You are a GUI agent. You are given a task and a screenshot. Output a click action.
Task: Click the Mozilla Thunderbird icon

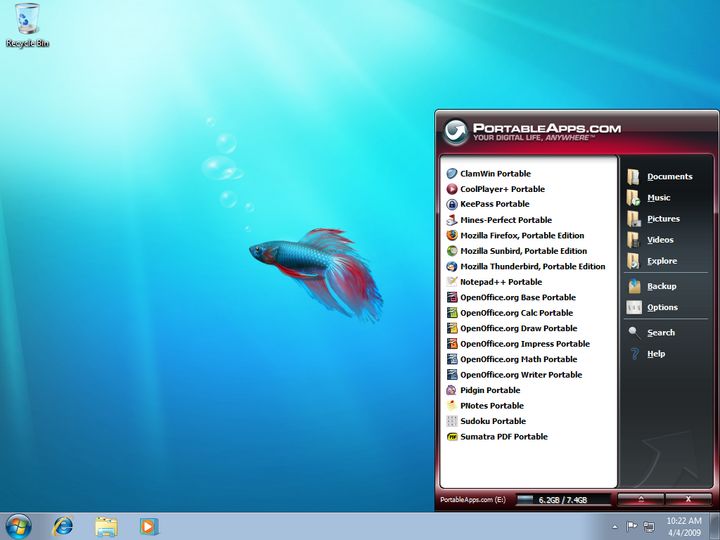click(452, 266)
